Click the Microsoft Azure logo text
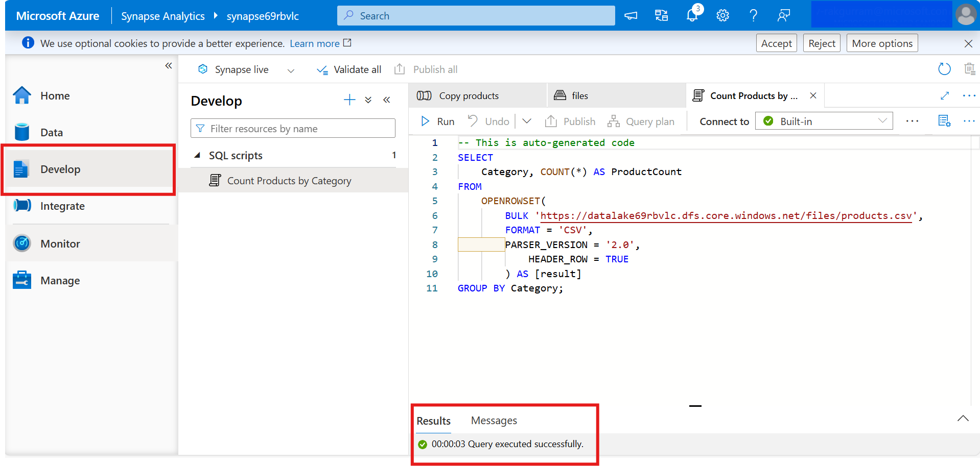The image size is (980, 466). point(58,16)
